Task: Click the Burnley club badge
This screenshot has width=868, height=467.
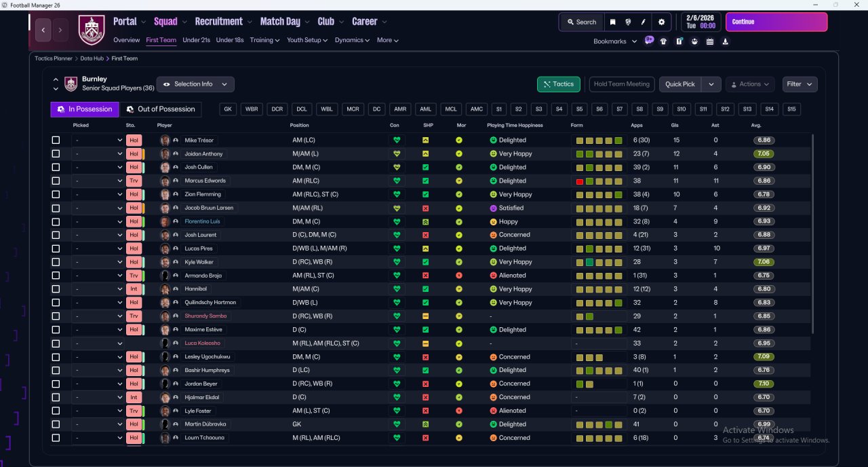Action: (92, 29)
